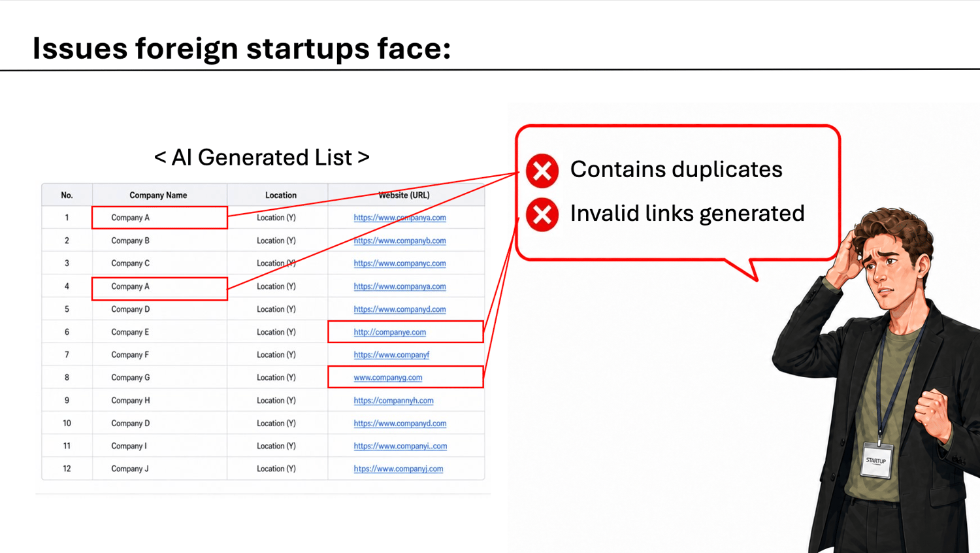Viewport: 980px width, 553px height.
Task: Click the Contains duplicates text
Action: click(x=676, y=169)
